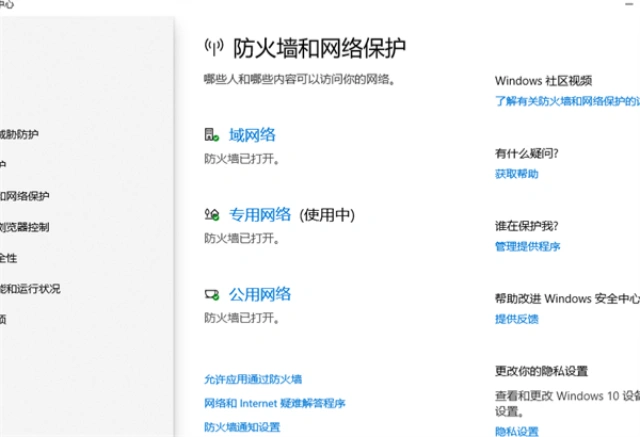Click 有什么疑问? heading
The height and width of the screenshot is (437, 640).
click(x=527, y=153)
